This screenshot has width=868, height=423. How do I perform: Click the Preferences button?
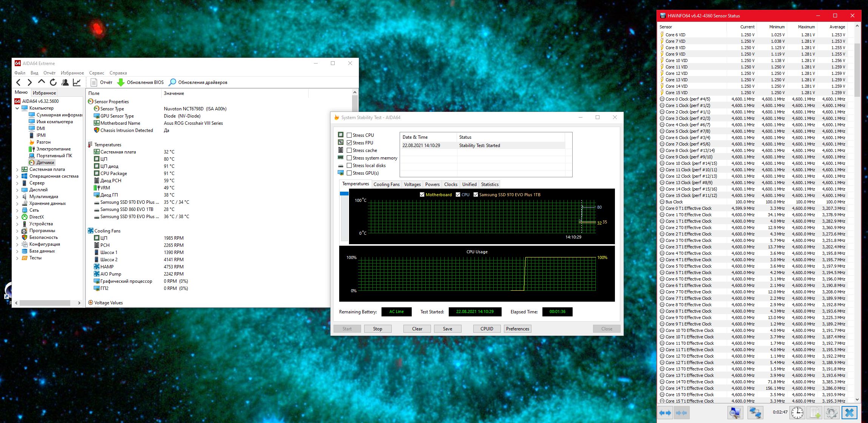517,328
